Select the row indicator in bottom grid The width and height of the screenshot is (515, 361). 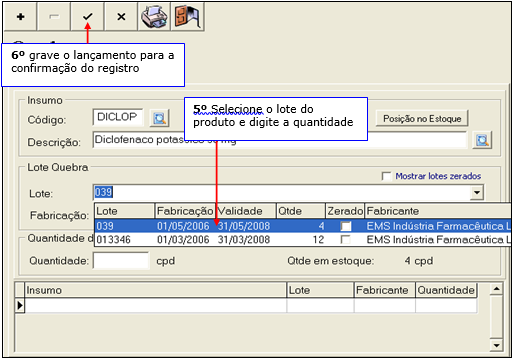click(x=20, y=305)
